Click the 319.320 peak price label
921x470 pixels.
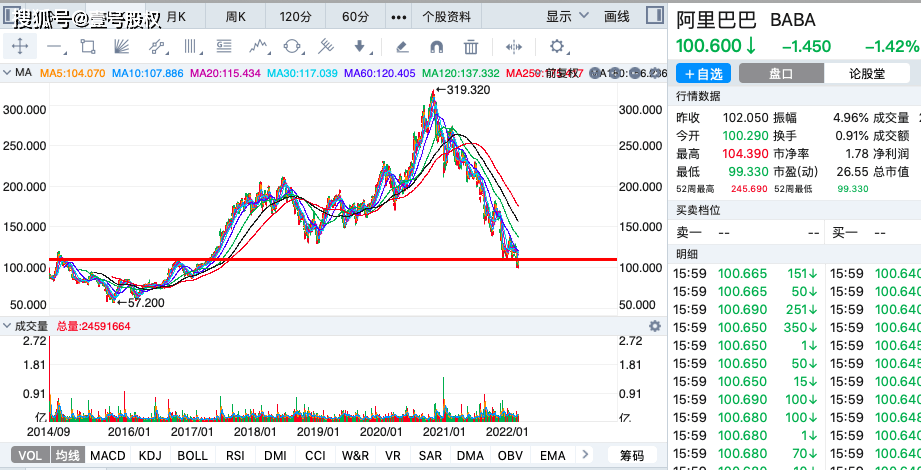463,90
